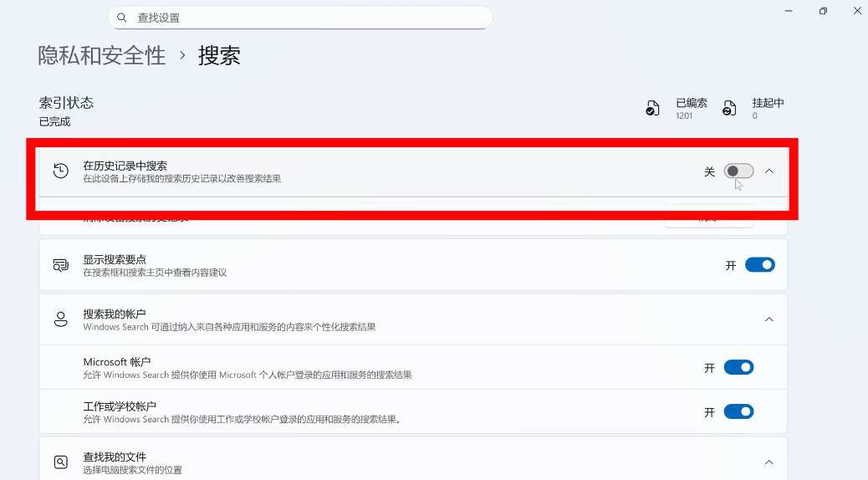Screen dimensions: 868x480
Task: Collapse the 搜索我的帐户 section chevron
Action: pos(769,319)
